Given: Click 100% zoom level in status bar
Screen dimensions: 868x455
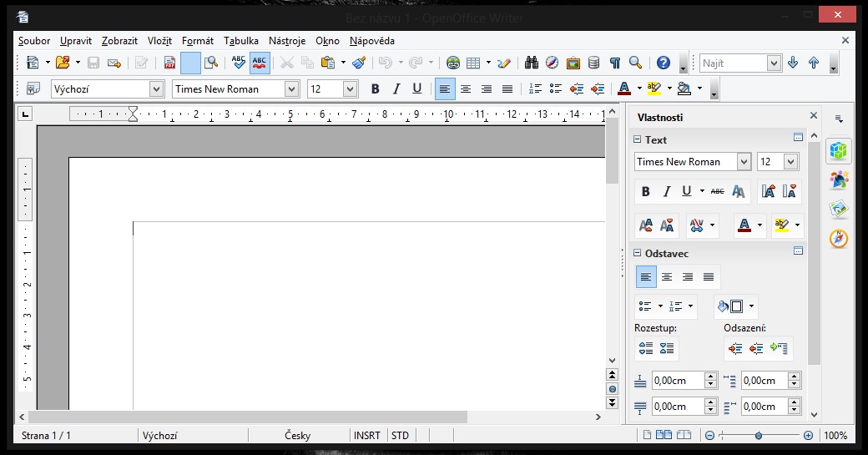Looking at the screenshot, I should [x=835, y=436].
